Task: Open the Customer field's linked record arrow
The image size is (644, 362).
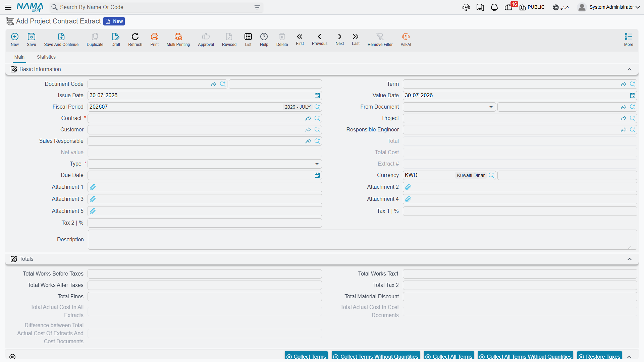Action: pos(308,130)
